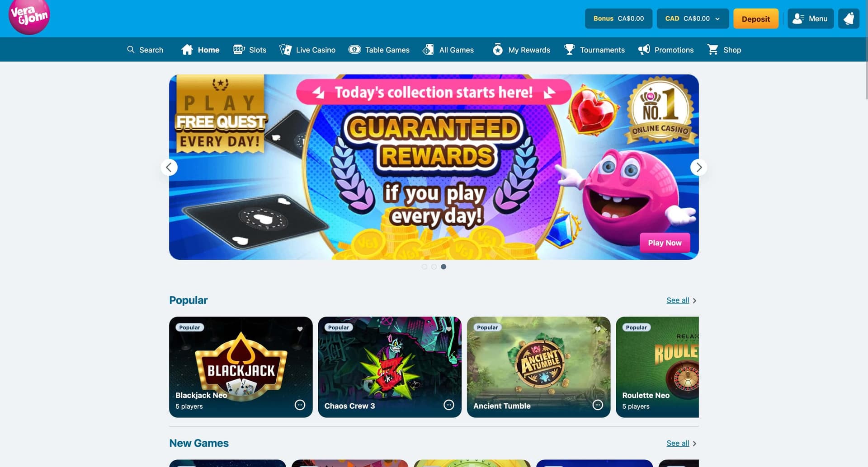Click the orange Deposit button

756,19
